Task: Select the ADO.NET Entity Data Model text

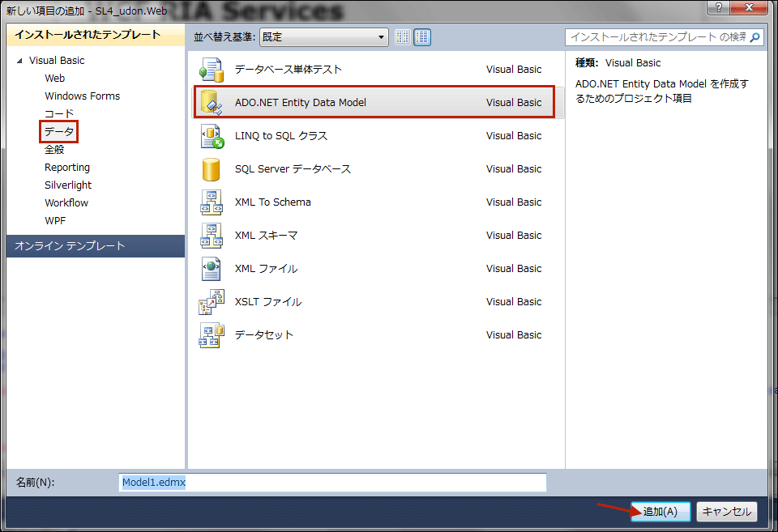Action: [301, 103]
